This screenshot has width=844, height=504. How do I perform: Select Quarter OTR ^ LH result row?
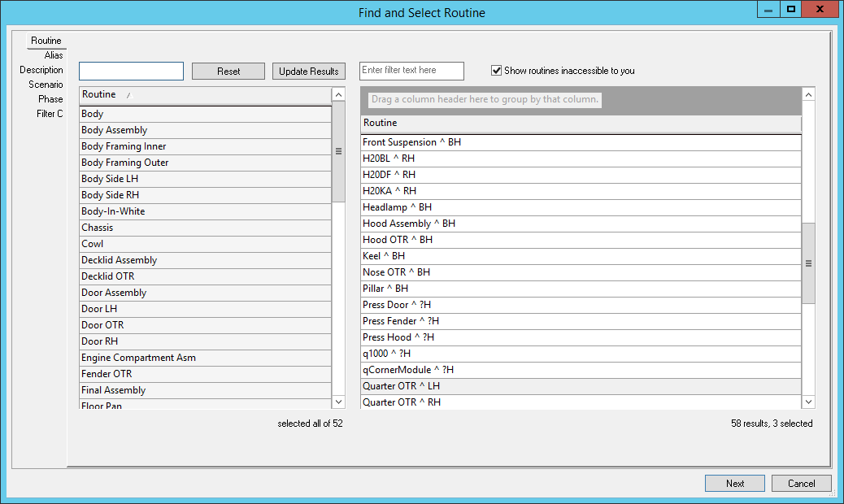point(581,386)
